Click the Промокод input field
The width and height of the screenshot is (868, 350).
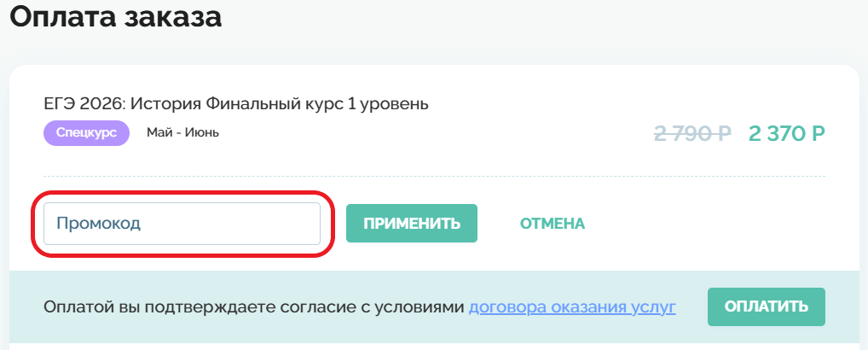coord(182,224)
